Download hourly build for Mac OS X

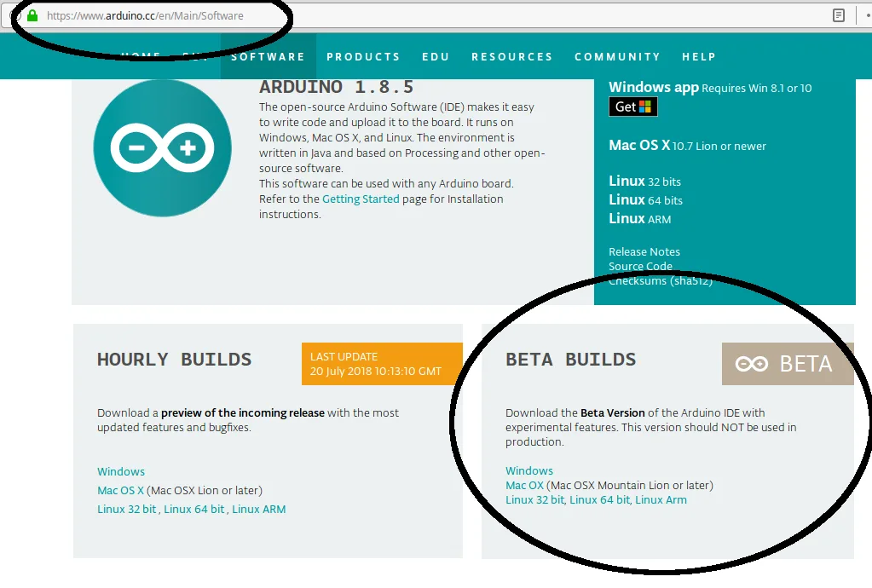pos(120,490)
